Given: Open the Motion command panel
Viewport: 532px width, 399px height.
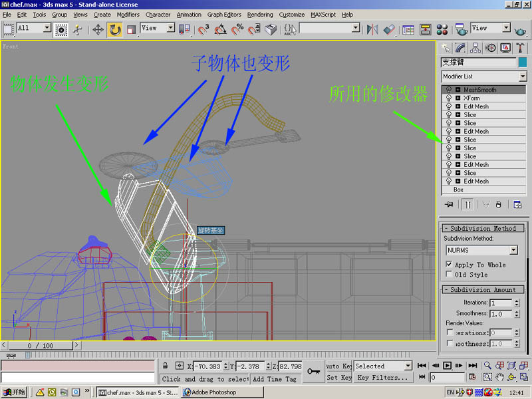Looking at the screenshot, I should click(x=490, y=48).
